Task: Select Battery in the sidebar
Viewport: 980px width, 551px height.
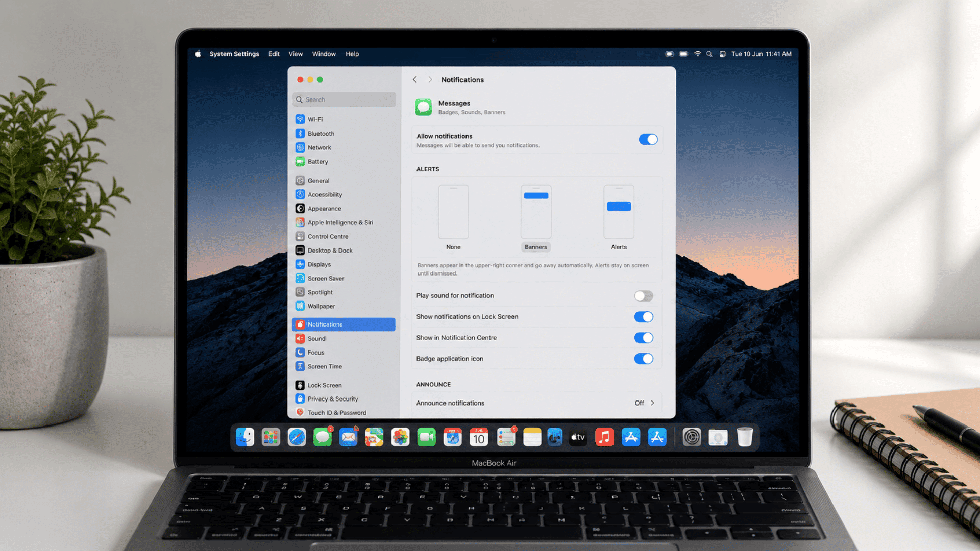Action: 344,162
